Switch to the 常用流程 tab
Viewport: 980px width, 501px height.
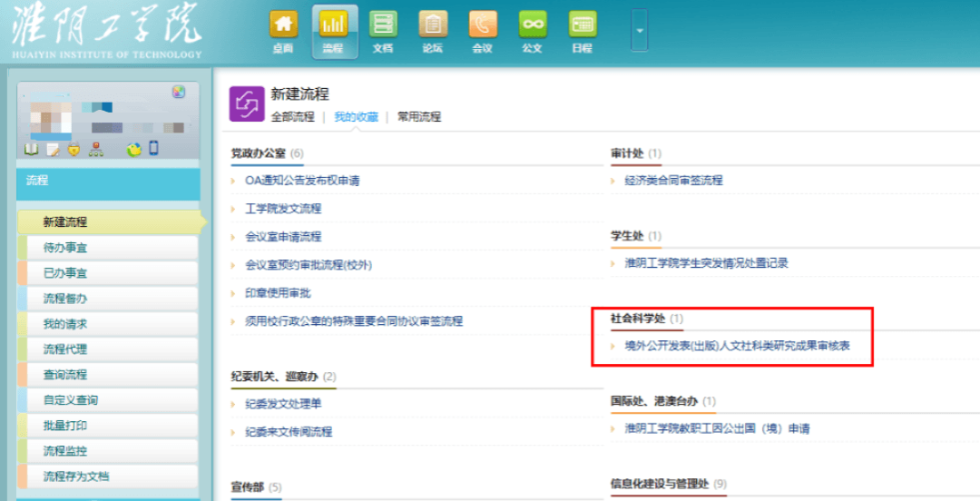(x=419, y=117)
